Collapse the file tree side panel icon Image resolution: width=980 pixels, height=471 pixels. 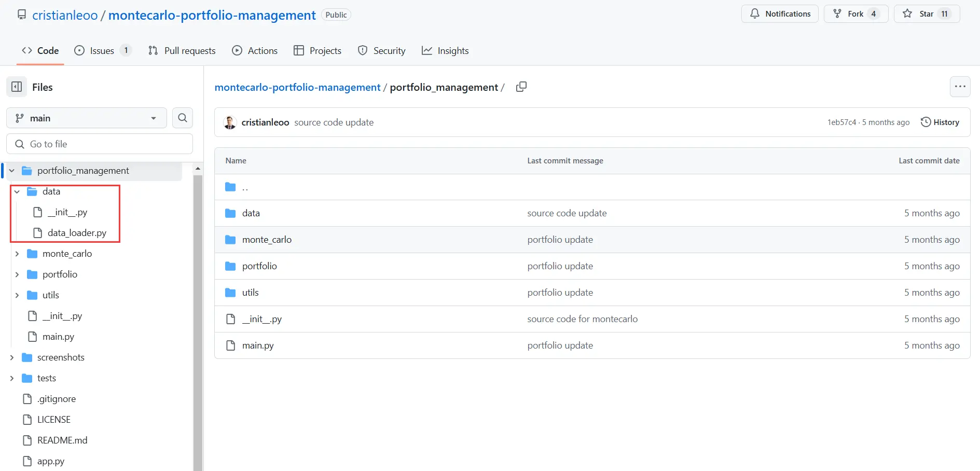[17, 87]
